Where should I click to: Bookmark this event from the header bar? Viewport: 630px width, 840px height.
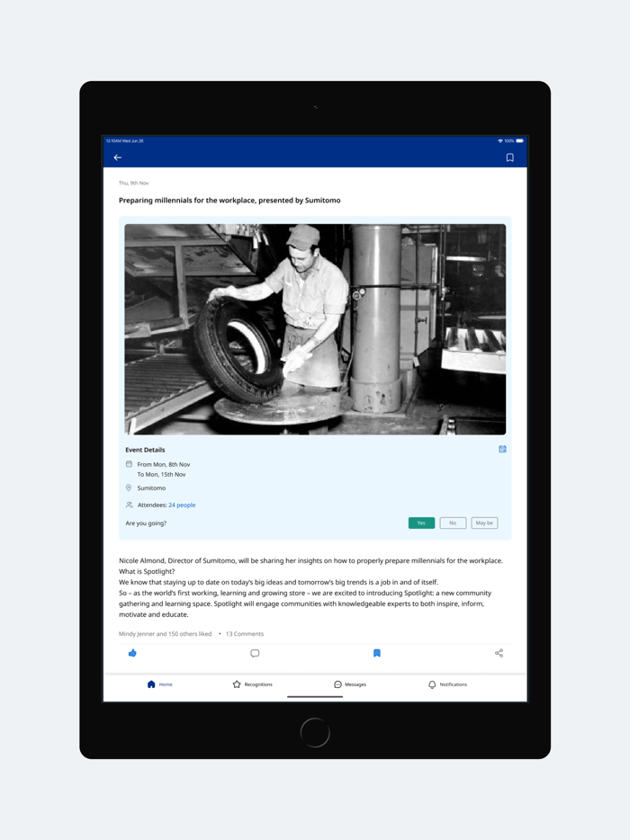click(x=510, y=157)
